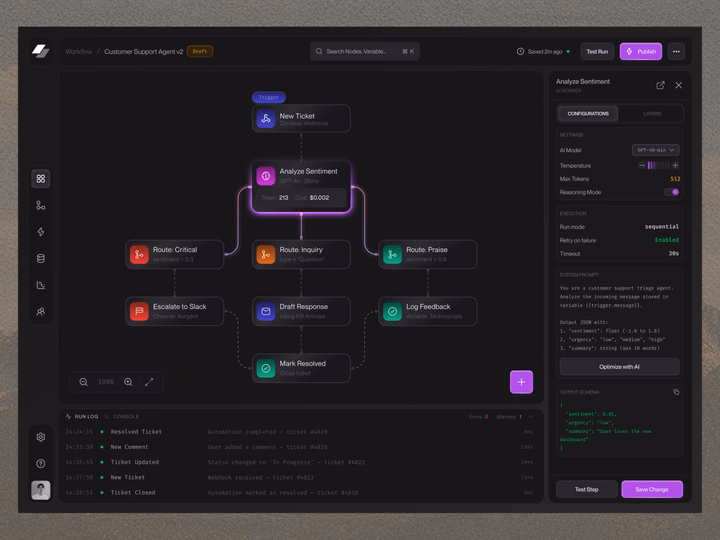
Task: Select the Console tab
Action: tap(122, 416)
